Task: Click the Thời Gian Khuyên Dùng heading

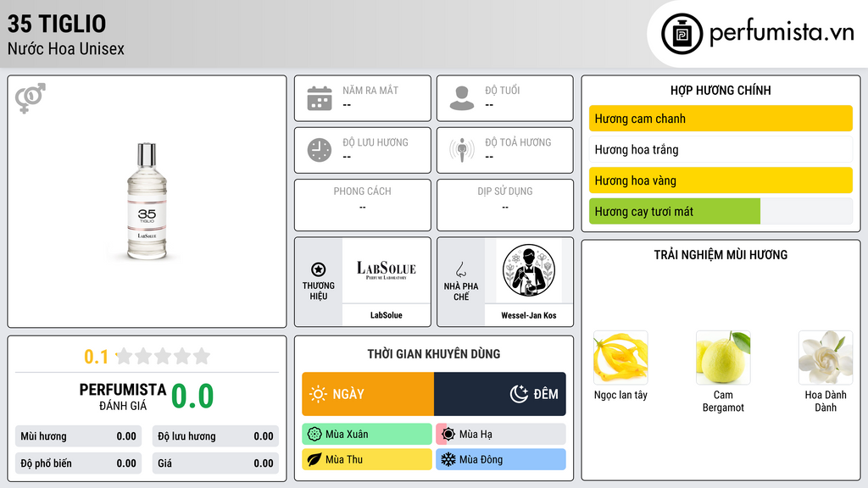Action: coord(434,353)
